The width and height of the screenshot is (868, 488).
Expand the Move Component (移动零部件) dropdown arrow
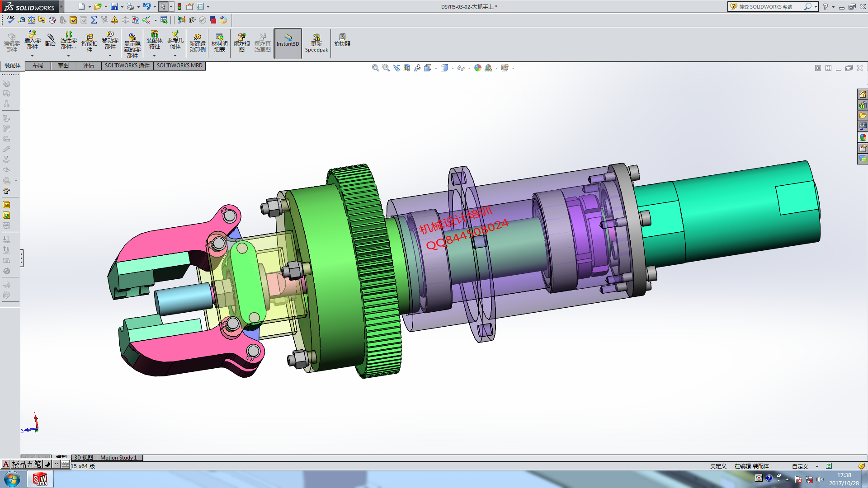tap(110, 56)
